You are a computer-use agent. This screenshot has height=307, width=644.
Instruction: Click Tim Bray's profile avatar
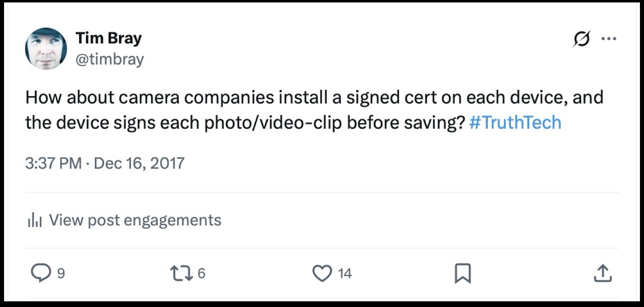click(46, 48)
